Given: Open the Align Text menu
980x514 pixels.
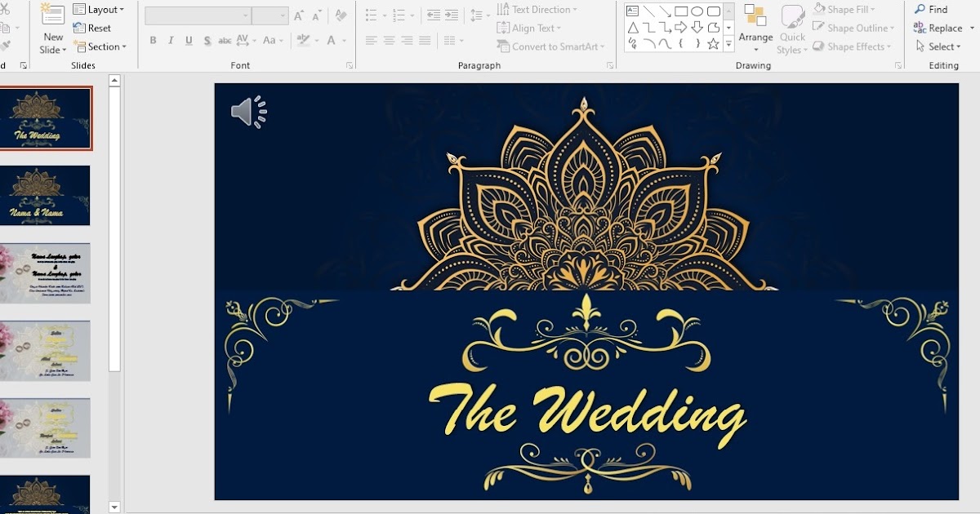Looking at the screenshot, I should tap(531, 28).
